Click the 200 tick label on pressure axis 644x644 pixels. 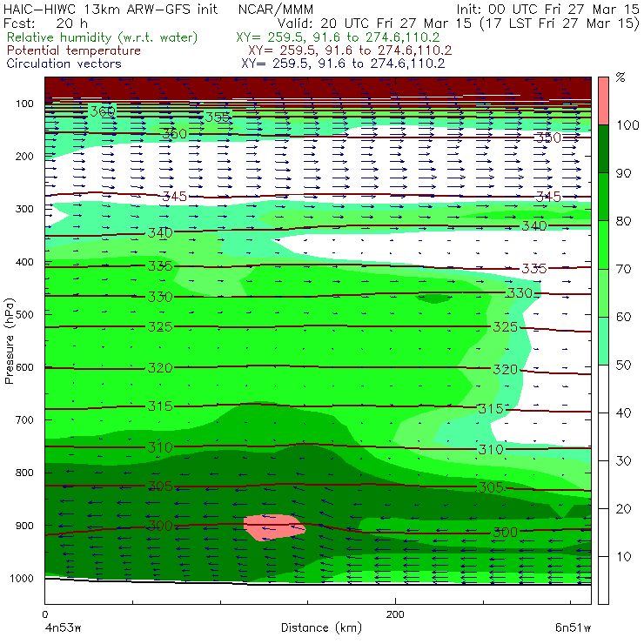coord(24,156)
